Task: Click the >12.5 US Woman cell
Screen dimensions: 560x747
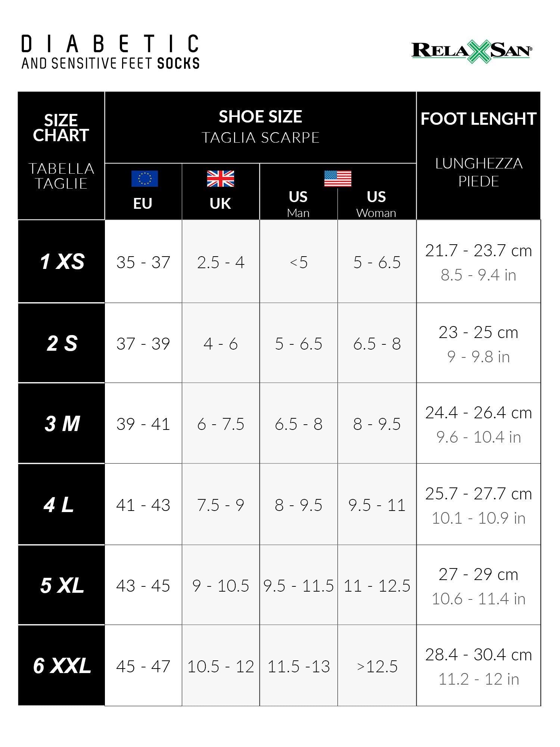Action: click(377, 666)
